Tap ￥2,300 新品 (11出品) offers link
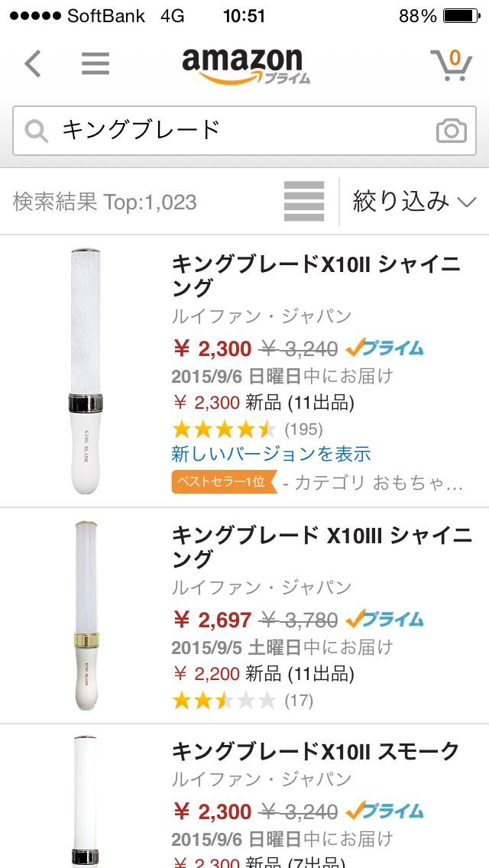 click(263, 402)
